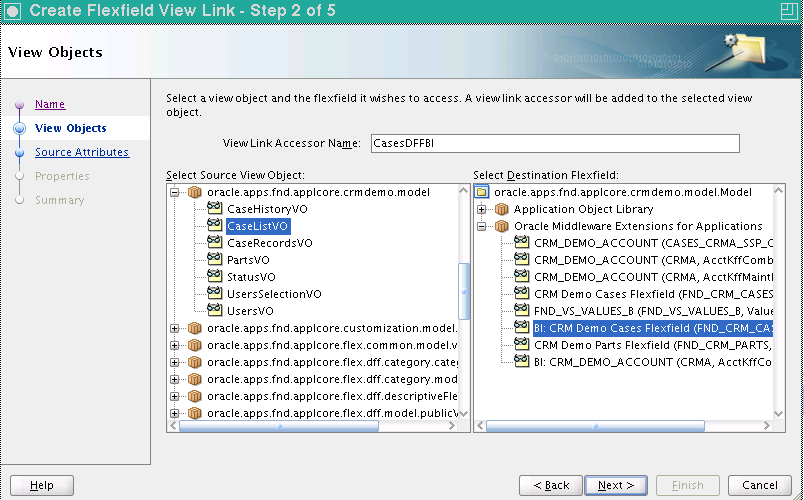
Task: Click the BI: CRM_DEMO_ACCOUNT flexfield icon
Action: click(521, 361)
